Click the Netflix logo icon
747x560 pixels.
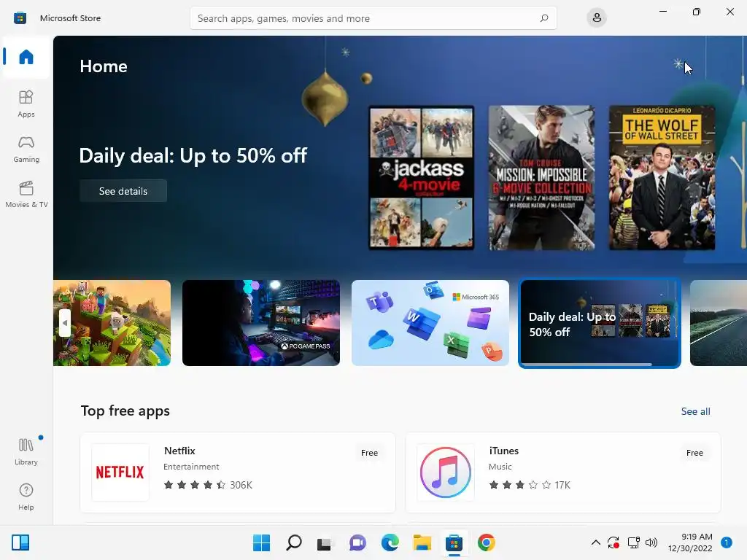coord(120,472)
